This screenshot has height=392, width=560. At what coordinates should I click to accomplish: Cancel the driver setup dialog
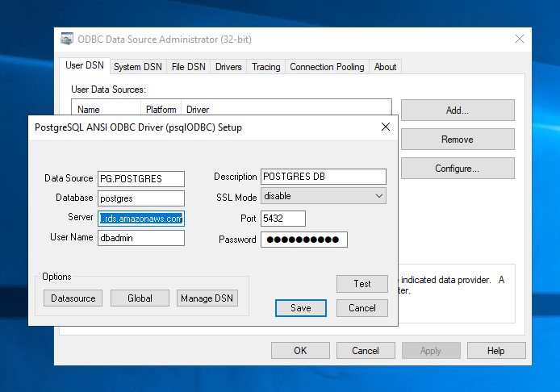pyautogui.click(x=362, y=308)
